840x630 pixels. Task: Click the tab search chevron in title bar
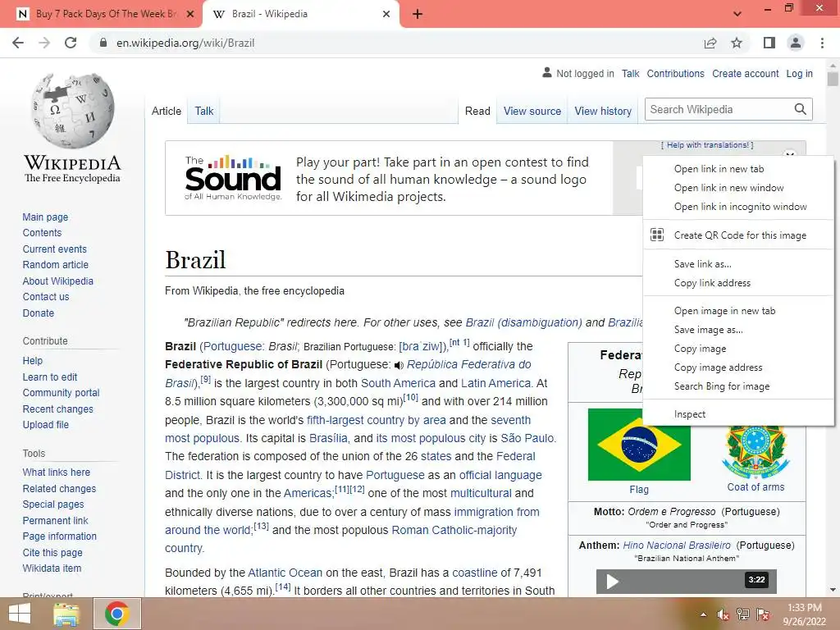(737, 14)
